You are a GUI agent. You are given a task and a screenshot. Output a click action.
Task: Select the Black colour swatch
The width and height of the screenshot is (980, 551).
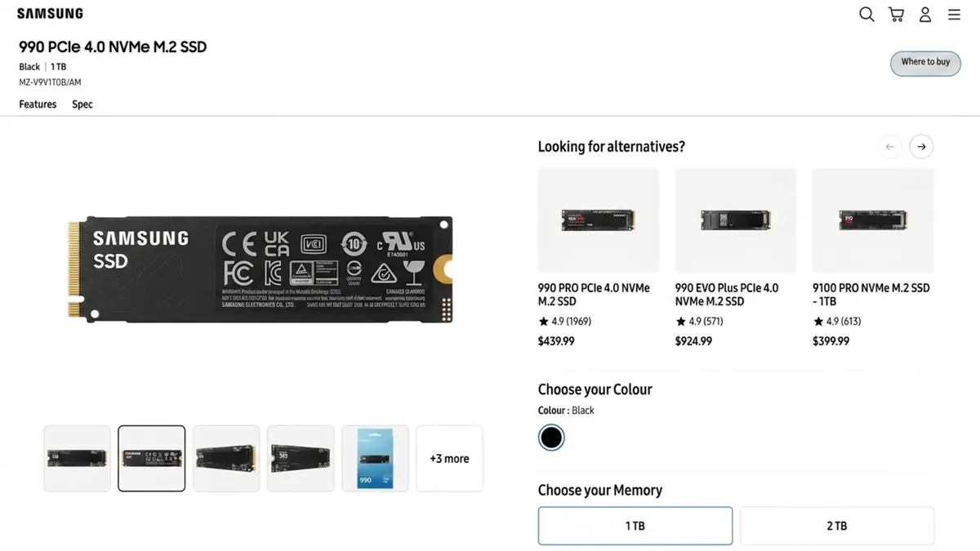(551, 438)
